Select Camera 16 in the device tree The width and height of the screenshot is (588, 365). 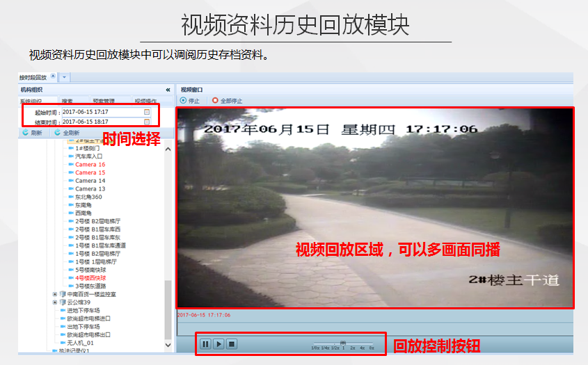click(90, 165)
